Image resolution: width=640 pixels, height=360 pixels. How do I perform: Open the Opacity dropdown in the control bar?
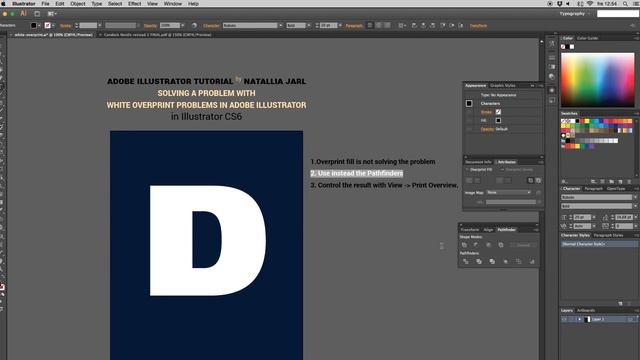182,25
